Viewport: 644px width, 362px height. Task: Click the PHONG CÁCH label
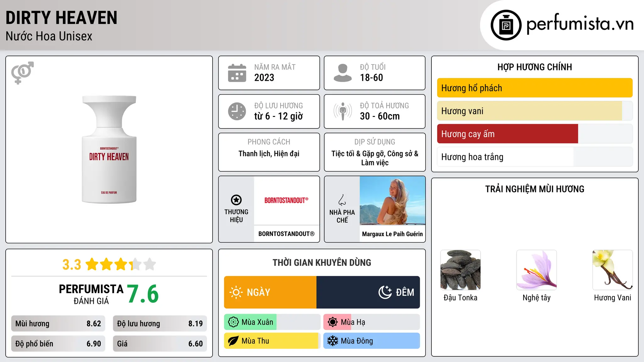click(x=269, y=142)
